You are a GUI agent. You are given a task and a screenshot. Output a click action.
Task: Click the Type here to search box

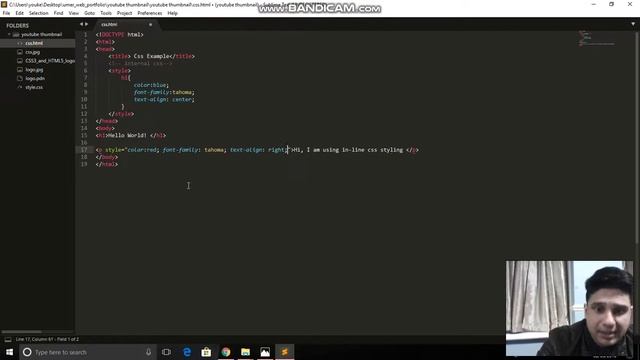click(88, 352)
